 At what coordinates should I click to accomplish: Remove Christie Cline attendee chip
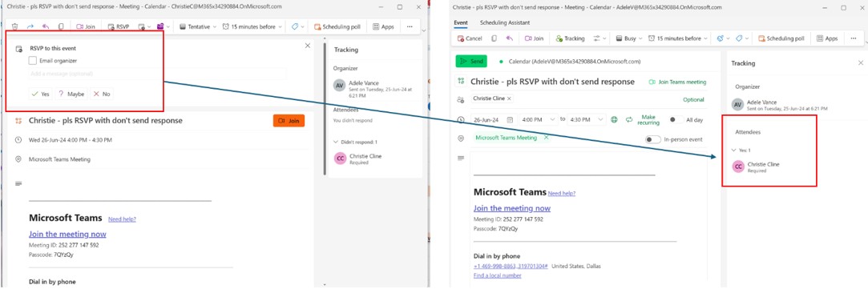pyautogui.click(x=509, y=98)
